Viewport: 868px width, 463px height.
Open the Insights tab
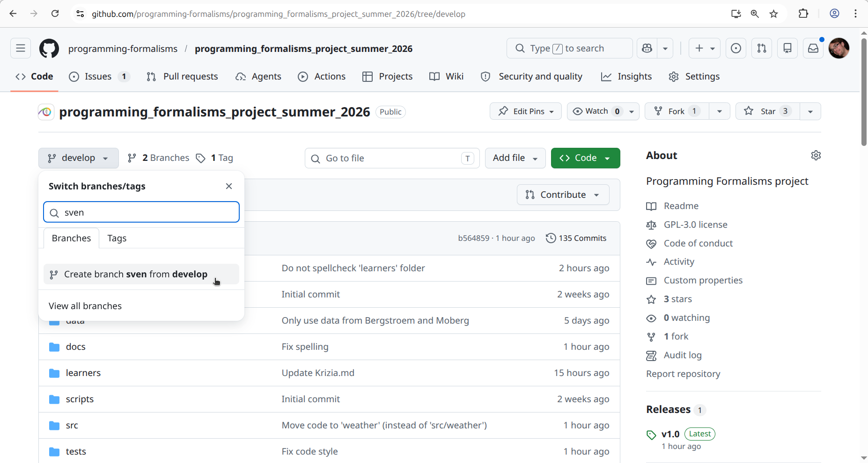tap(626, 76)
